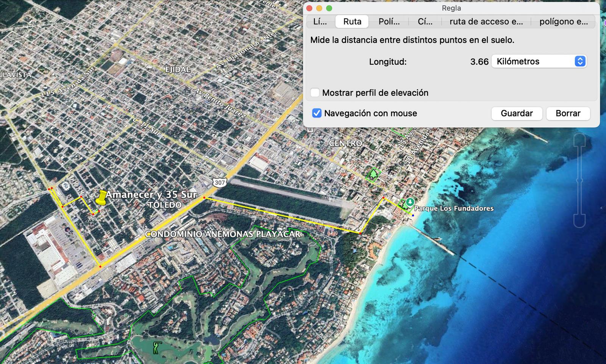
Task: Click the units dropdown stepper arrows
Action: point(580,61)
